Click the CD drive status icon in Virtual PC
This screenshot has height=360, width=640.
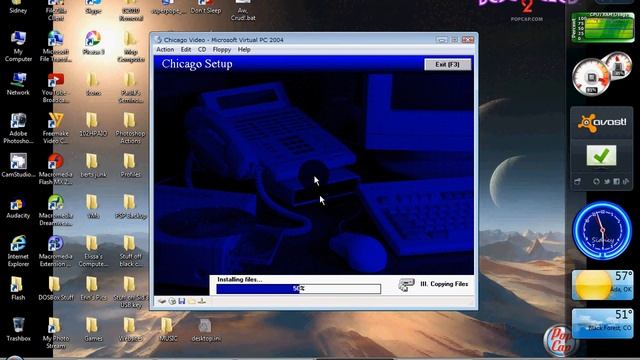coord(172,301)
